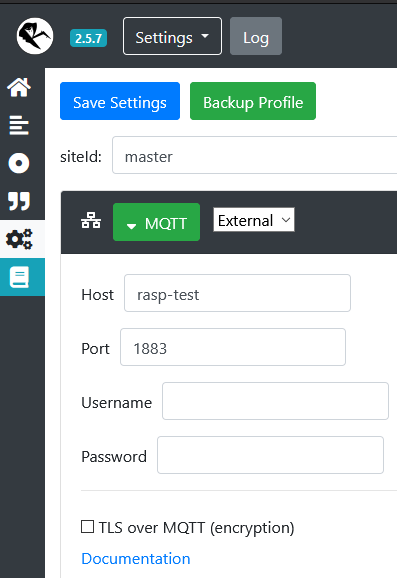Open the Sentences page icon in sidebar
This screenshot has height=578, width=397.
coord(19,125)
